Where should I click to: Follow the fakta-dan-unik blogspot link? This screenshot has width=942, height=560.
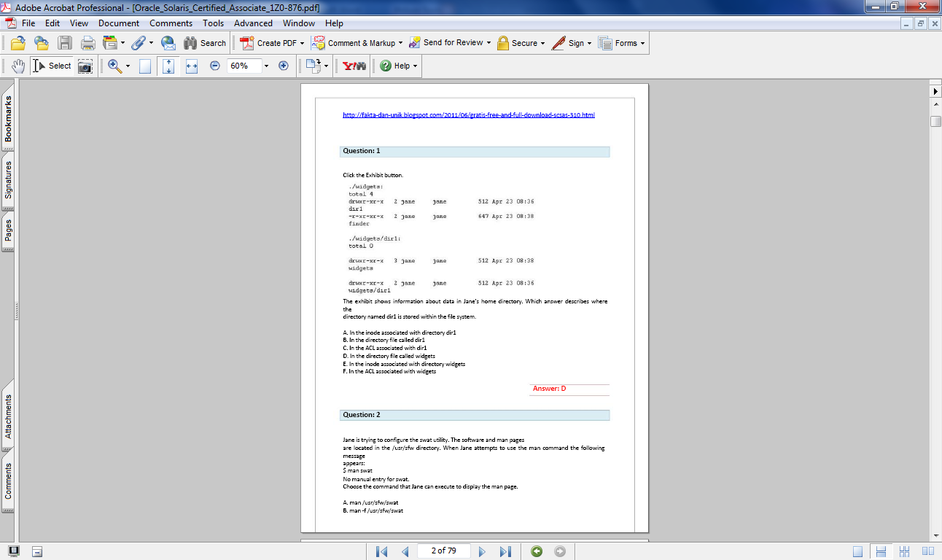tap(469, 115)
